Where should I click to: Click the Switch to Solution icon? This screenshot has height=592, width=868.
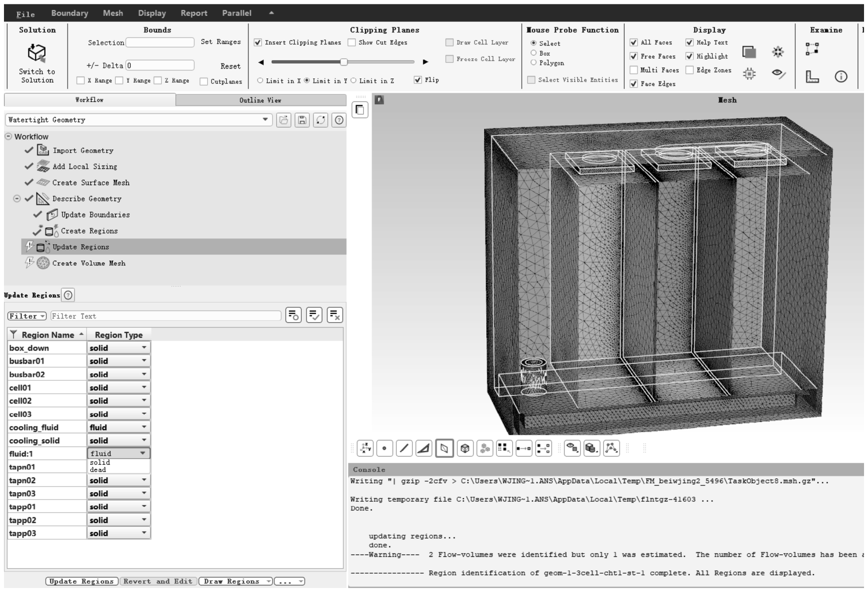[x=37, y=53]
